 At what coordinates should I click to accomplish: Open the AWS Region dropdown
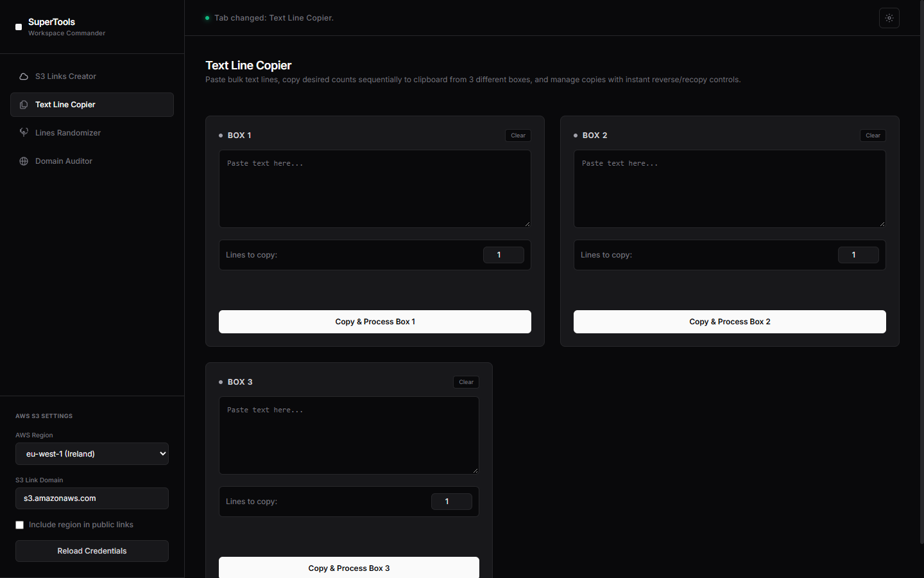tap(92, 453)
